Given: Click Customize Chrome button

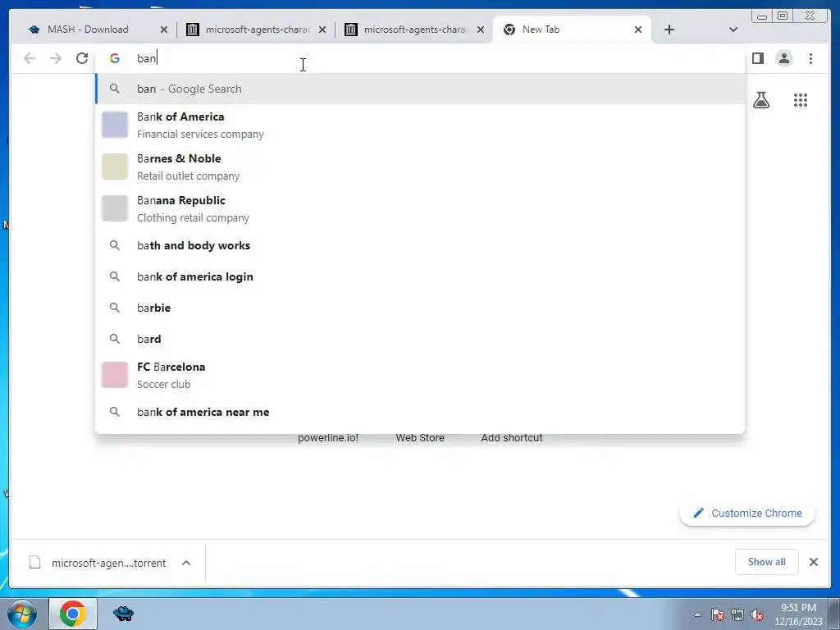Looking at the screenshot, I should (747, 514).
